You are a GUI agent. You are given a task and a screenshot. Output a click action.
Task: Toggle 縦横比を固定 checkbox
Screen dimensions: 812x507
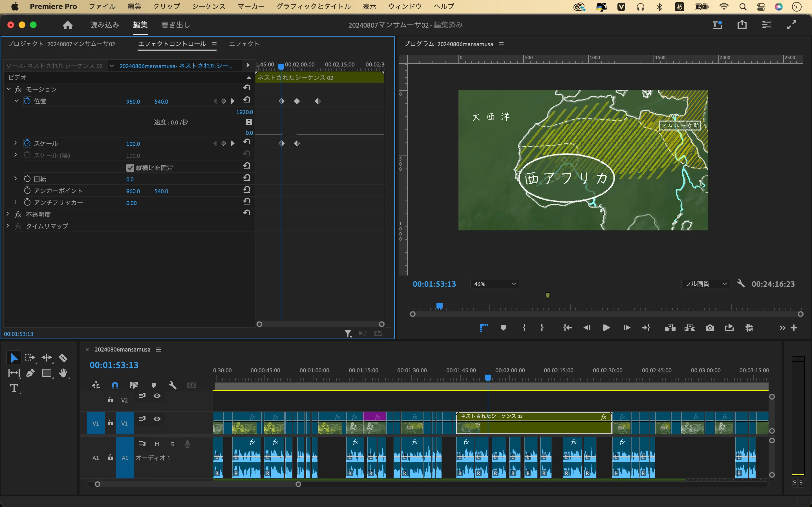130,168
